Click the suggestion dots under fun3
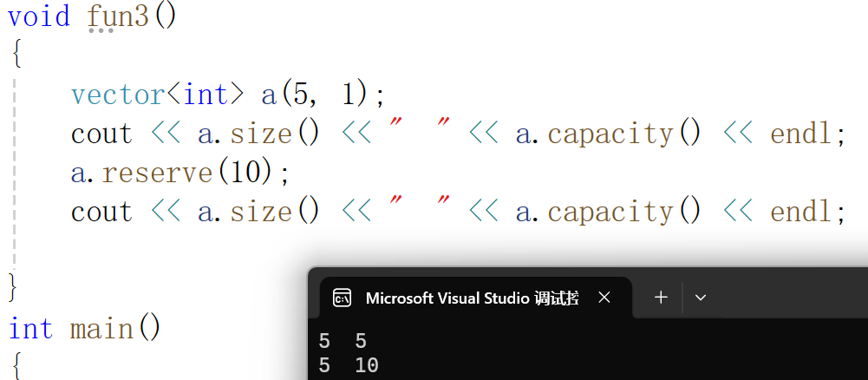868x380 pixels. (101, 30)
